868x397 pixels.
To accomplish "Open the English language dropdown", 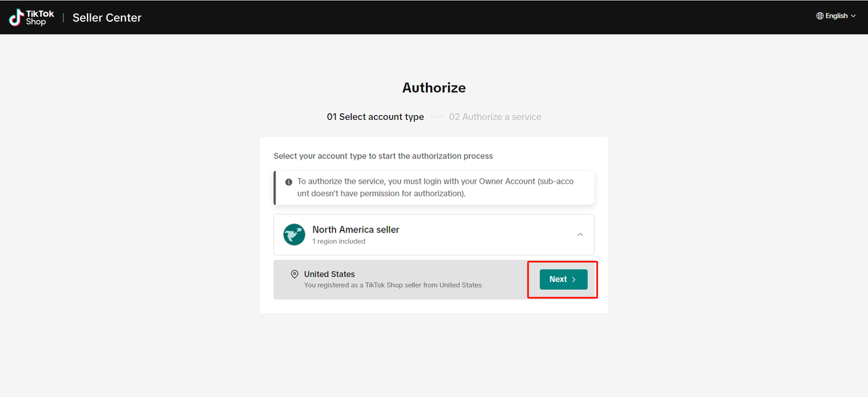I will point(836,16).
